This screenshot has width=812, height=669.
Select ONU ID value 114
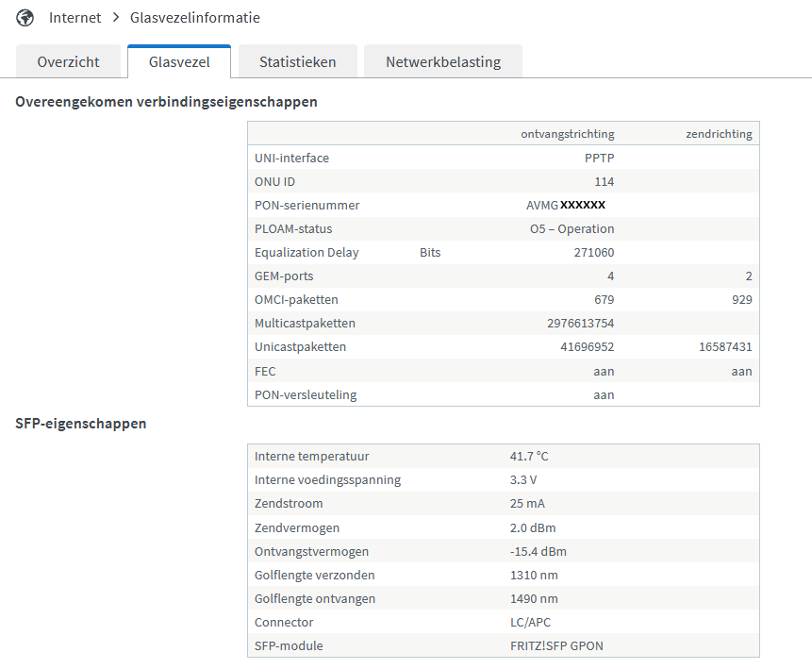[x=605, y=182]
